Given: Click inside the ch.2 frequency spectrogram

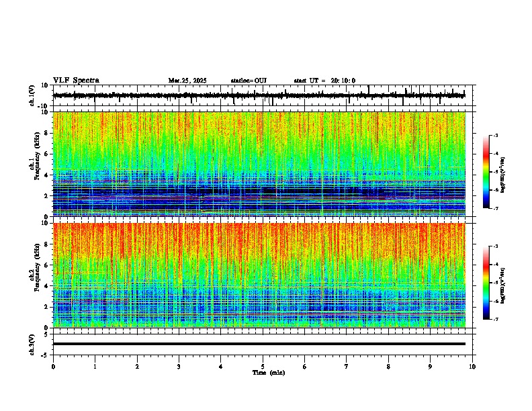Looking at the screenshot, I should click(x=259, y=275).
